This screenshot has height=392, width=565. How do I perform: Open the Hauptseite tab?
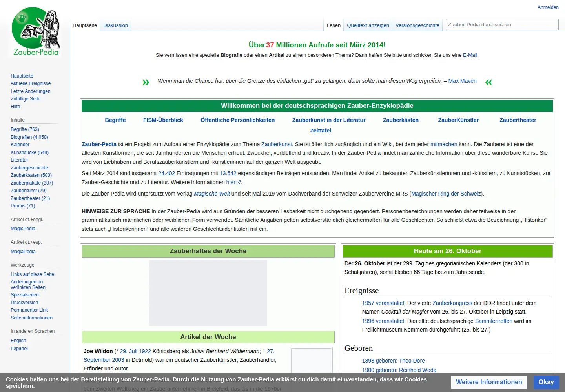click(85, 25)
